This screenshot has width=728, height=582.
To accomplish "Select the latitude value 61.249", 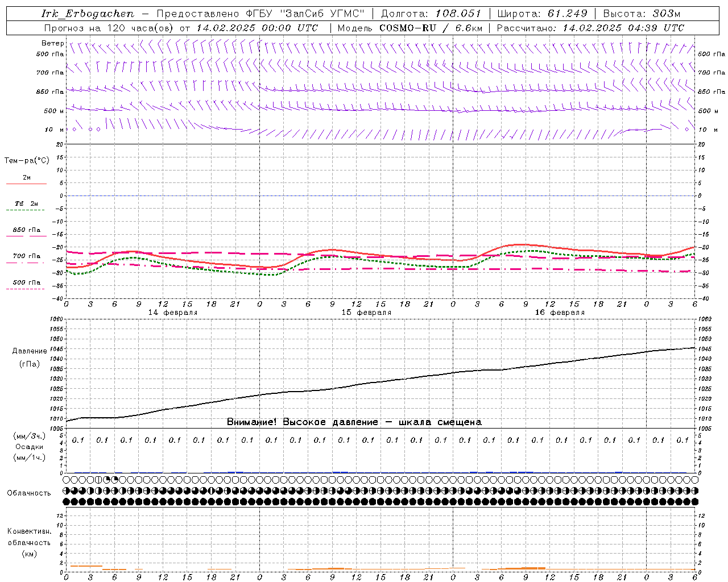I will [568, 14].
